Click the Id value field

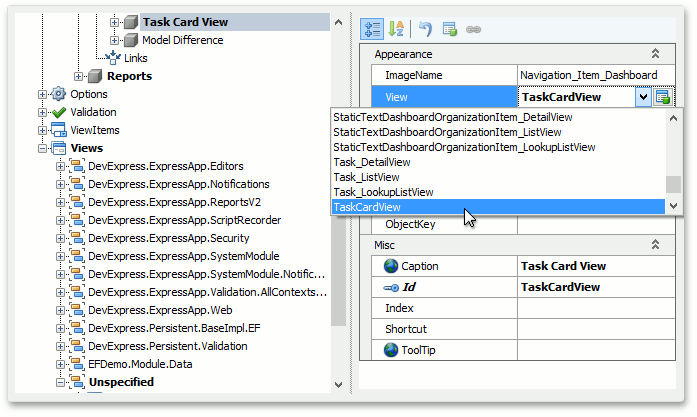[x=596, y=287]
